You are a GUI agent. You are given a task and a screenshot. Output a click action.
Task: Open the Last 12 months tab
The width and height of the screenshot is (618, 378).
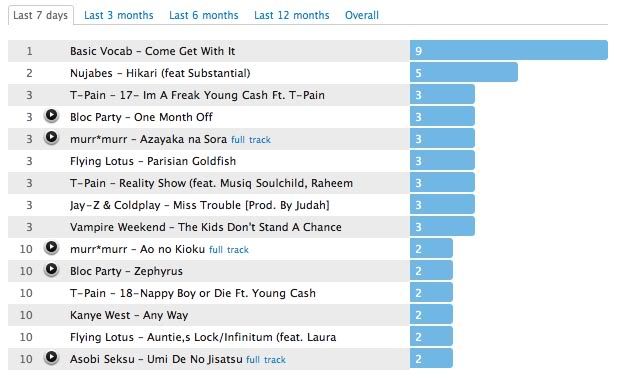click(292, 15)
